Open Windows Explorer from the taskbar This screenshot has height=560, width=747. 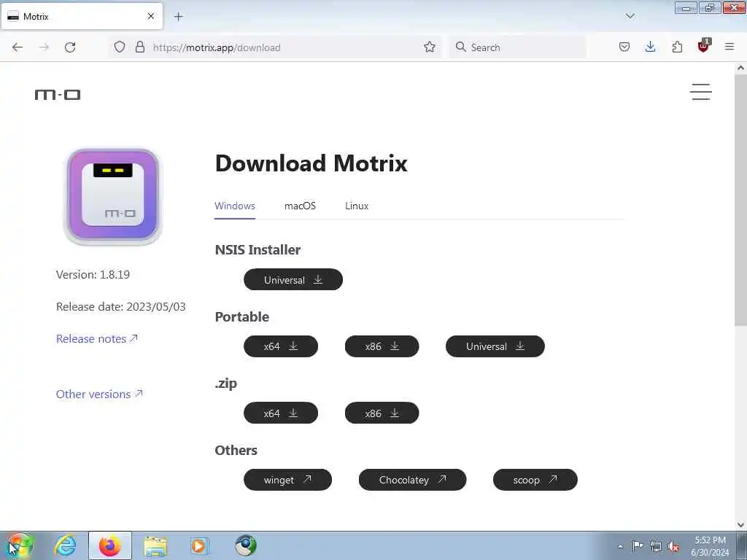[155, 546]
